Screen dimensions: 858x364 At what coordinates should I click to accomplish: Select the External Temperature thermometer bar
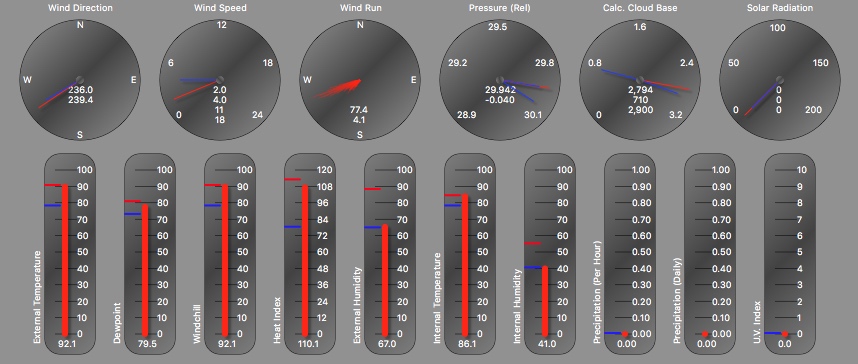click(x=69, y=253)
